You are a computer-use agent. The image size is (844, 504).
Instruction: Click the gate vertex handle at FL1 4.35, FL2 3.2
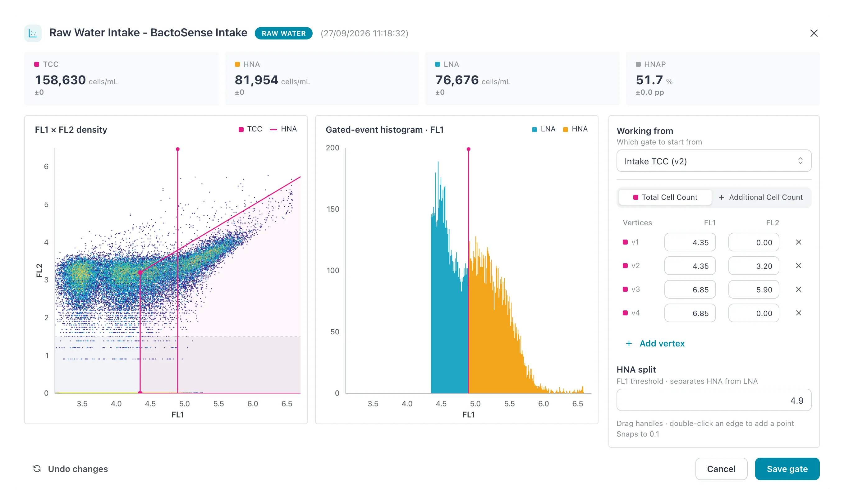coord(140,273)
